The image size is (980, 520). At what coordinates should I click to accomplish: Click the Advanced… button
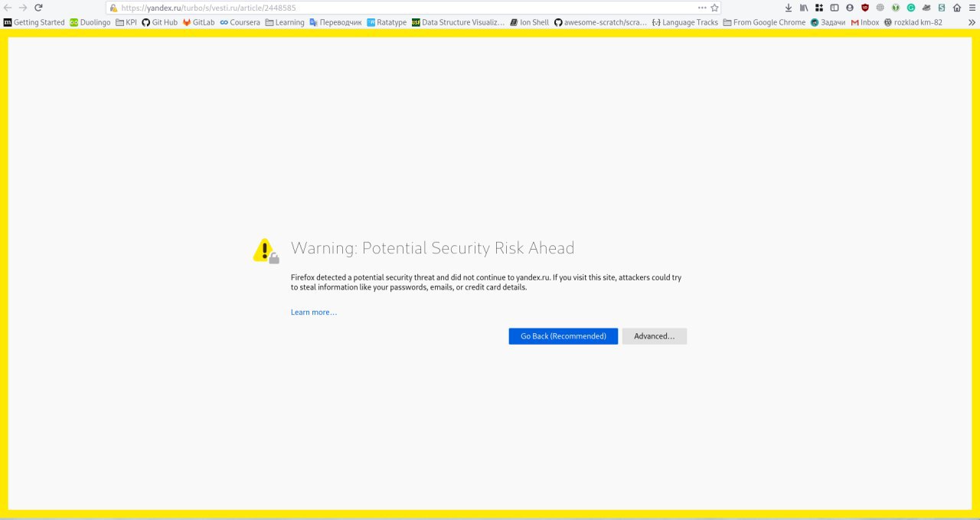click(655, 336)
